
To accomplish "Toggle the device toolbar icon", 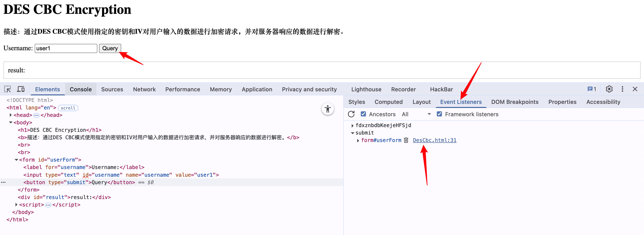I will [21, 89].
